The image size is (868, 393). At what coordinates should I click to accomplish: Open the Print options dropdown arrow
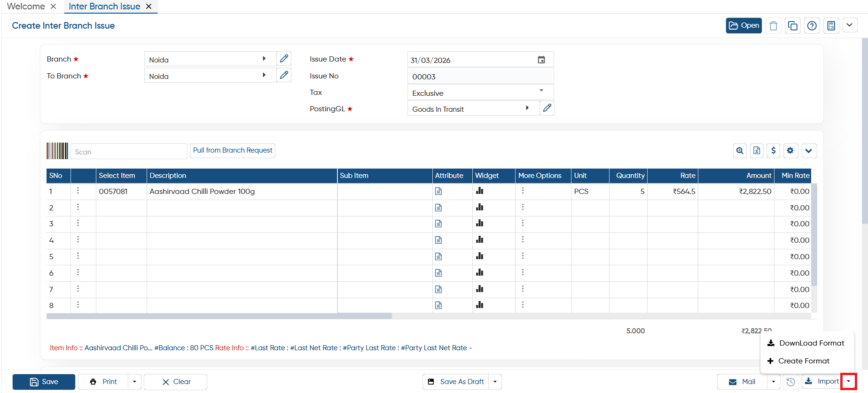(x=134, y=382)
